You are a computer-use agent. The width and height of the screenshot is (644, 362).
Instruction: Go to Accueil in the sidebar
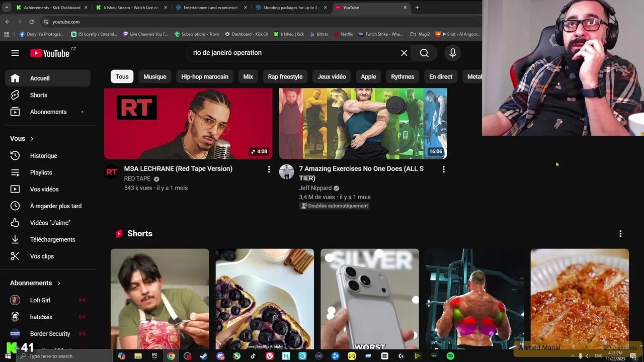[48, 78]
